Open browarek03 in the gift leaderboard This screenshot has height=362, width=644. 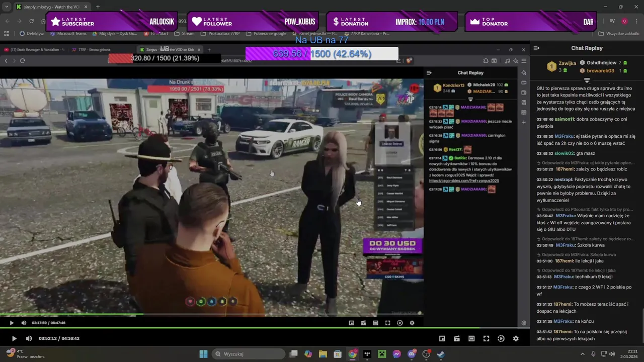600,71
